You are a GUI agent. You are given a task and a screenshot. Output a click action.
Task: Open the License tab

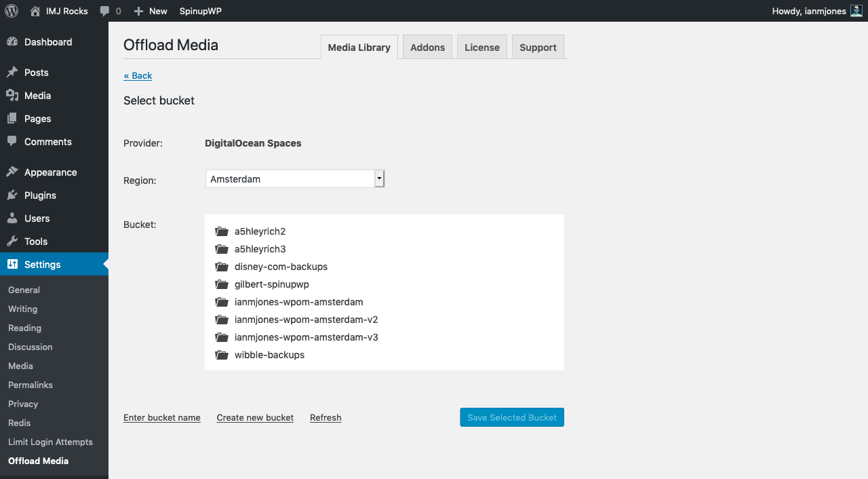(482, 47)
